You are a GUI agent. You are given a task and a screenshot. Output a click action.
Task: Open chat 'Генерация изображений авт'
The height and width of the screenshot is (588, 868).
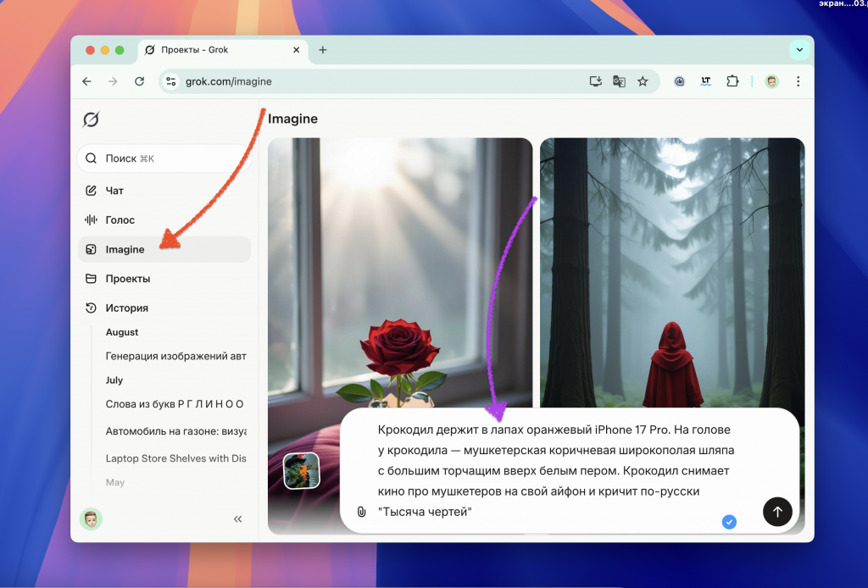coord(175,356)
